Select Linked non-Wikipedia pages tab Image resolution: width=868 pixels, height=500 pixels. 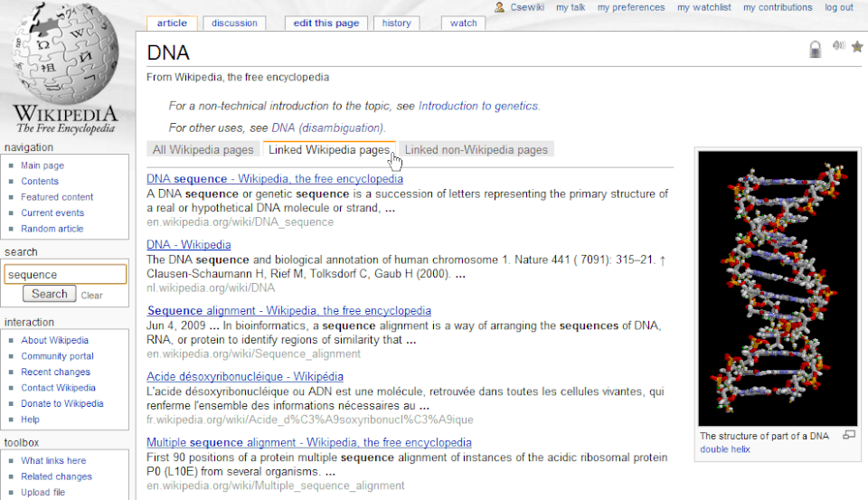[x=476, y=150]
